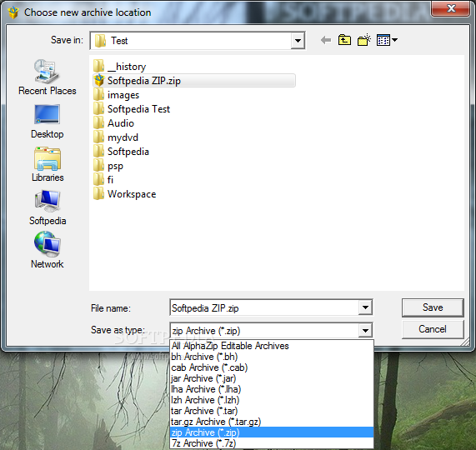Choose 7z Archive (*.7z) type

point(272,443)
